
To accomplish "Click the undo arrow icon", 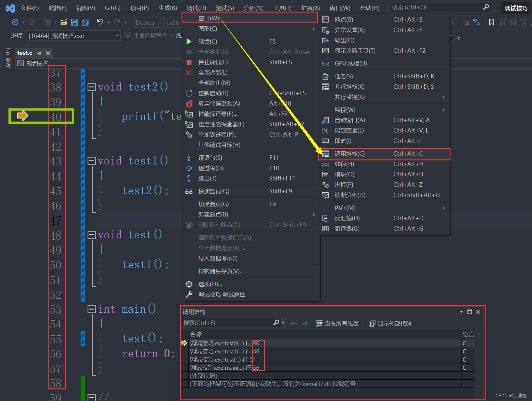I will coord(100,22).
